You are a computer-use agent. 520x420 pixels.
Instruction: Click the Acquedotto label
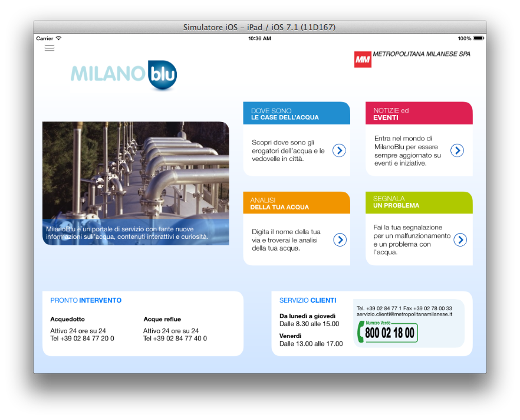pyautogui.click(x=67, y=319)
